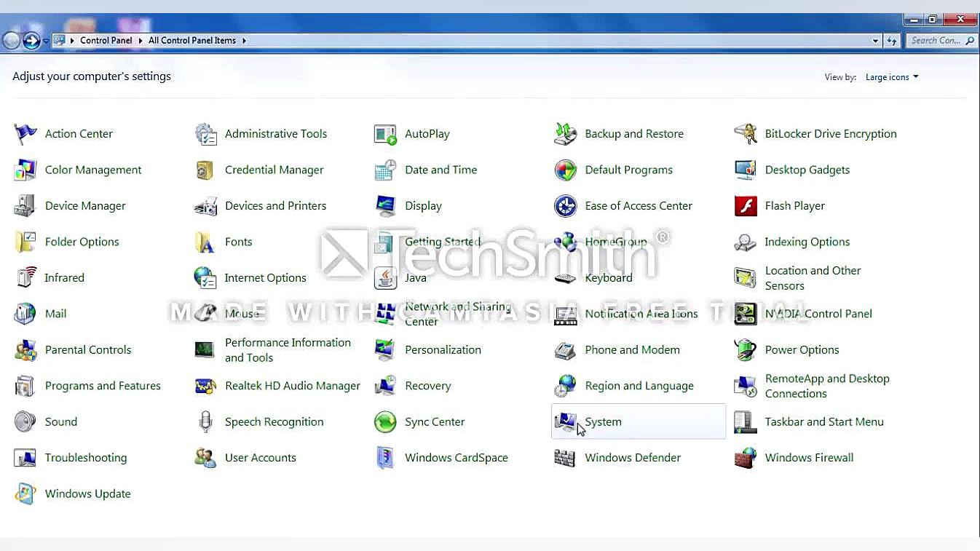Screen dimensions: 980x551
Task: Open the Java coffee cup icon
Action: (385, 278)
